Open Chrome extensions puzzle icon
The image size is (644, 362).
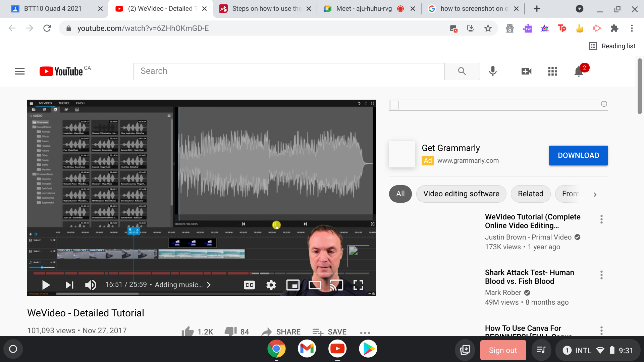click(614, 28)
